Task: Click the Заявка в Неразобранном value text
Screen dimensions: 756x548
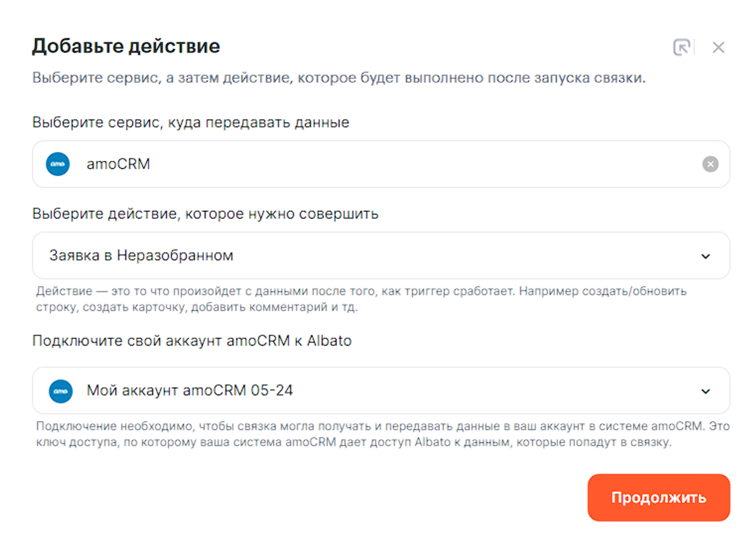Action: point(141,255)
